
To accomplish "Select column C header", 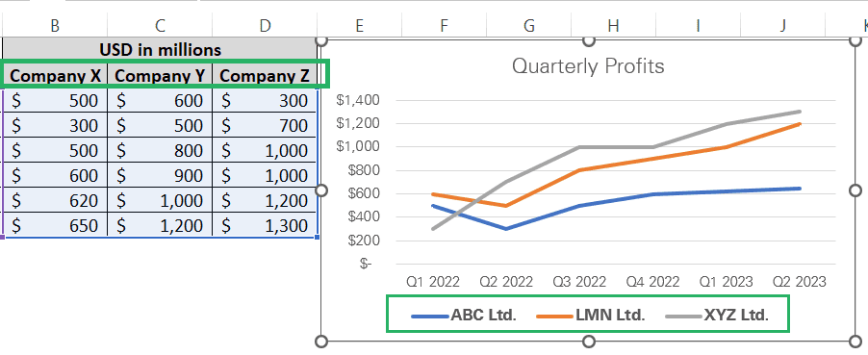I will point(160,25).
